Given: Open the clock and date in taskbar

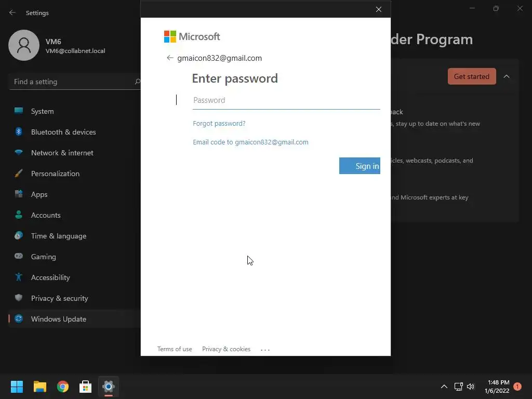Looking at the screenshot, I should pyautogui.click(x=497, y=387).
